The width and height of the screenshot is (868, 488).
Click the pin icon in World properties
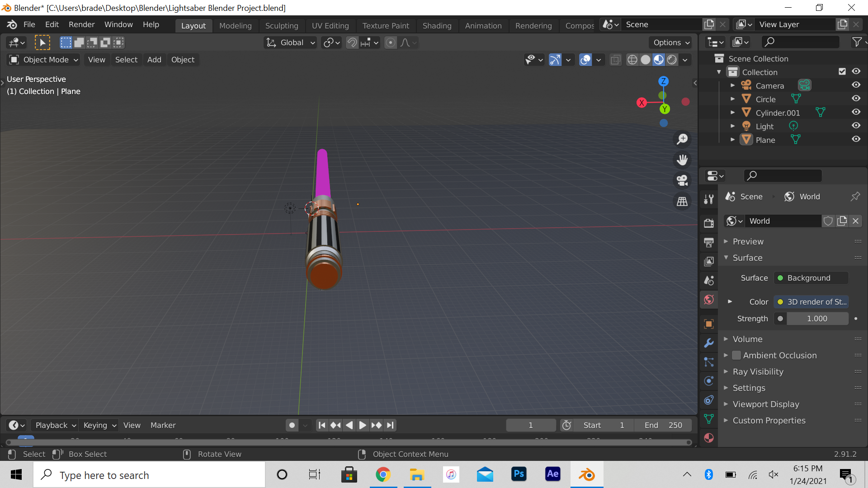[855, 197]
